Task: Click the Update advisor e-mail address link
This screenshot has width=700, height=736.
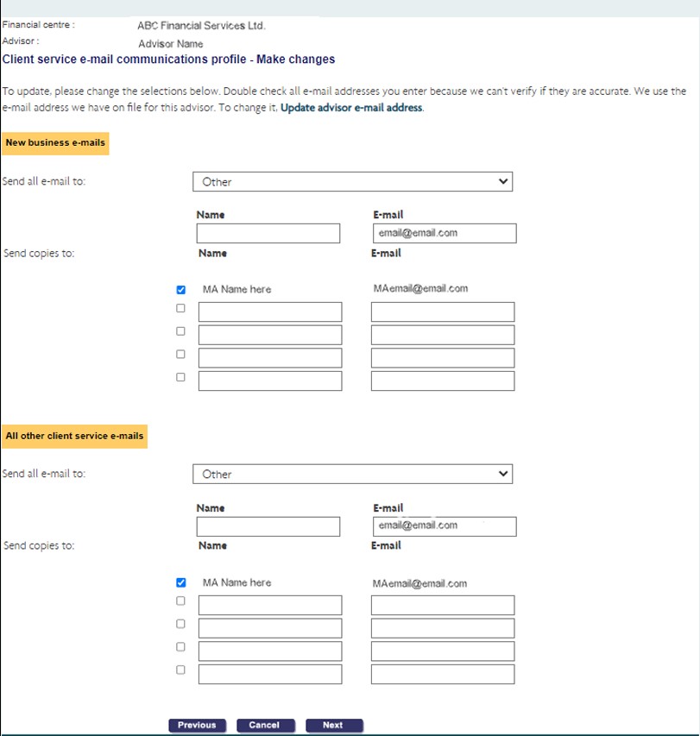Action: 351,108
